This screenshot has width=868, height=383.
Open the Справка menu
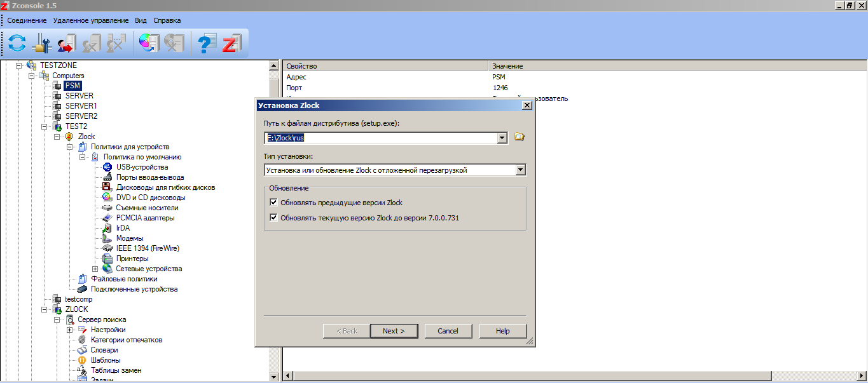click(167, 20)
